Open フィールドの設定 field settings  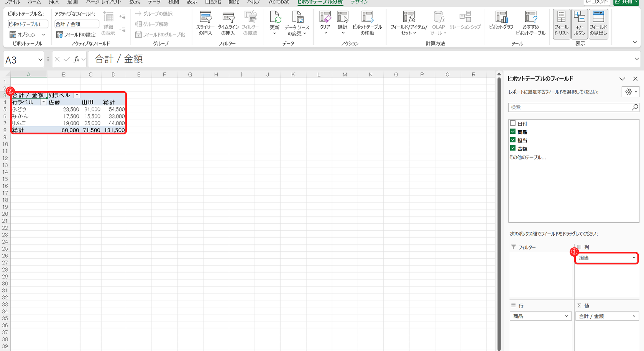pyautogui.click(x=76, y=34)
